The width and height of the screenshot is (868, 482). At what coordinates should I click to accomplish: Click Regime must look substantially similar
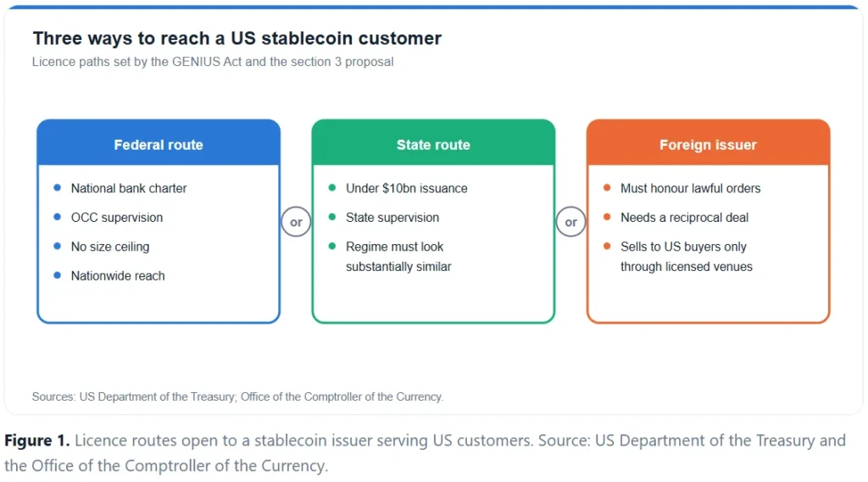click(x=398, y=257)
